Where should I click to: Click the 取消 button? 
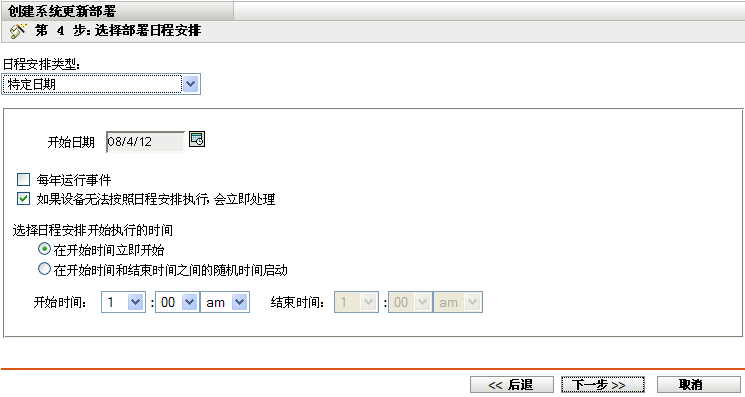click(x=699, y=385)
